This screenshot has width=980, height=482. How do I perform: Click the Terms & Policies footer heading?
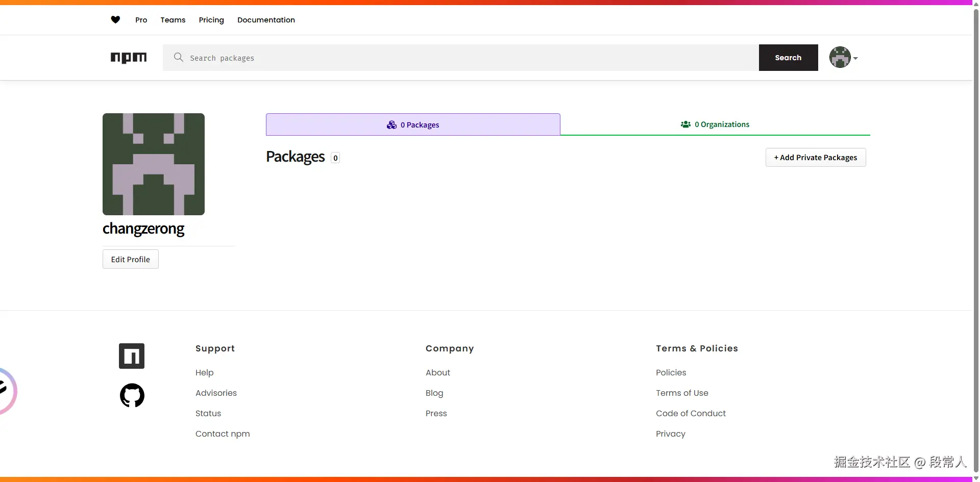pyautogui.click(x=697, y=348)
